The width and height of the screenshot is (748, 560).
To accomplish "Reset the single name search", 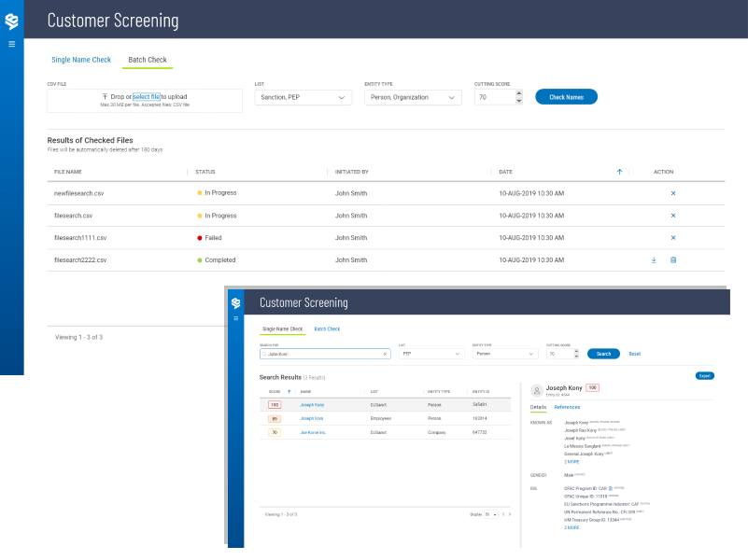I will point(634,355).
